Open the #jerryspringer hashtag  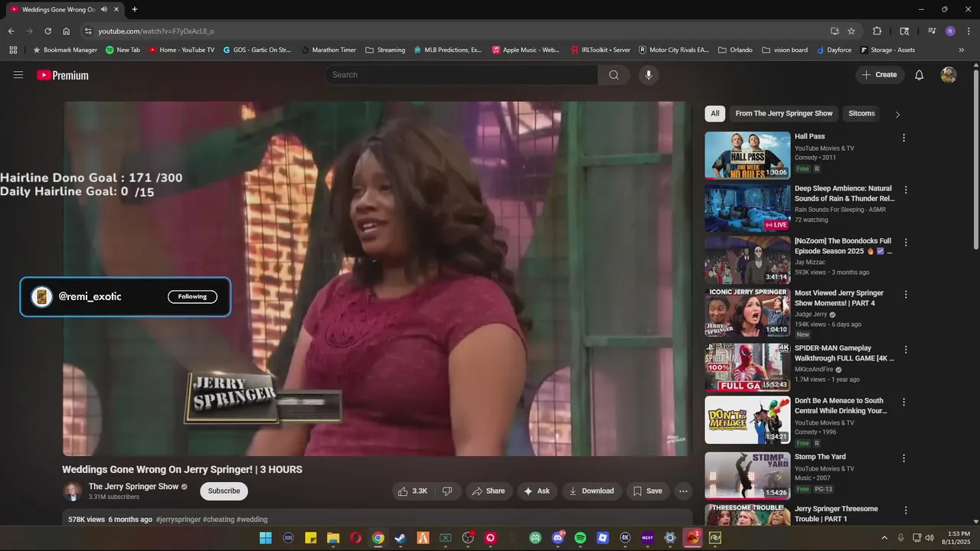click(x=178, y=520)
